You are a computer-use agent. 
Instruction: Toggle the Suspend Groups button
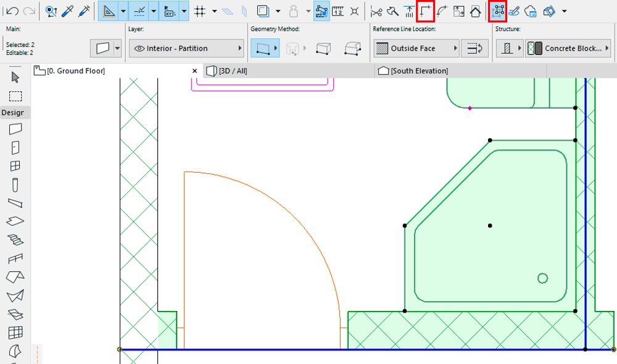497,11
